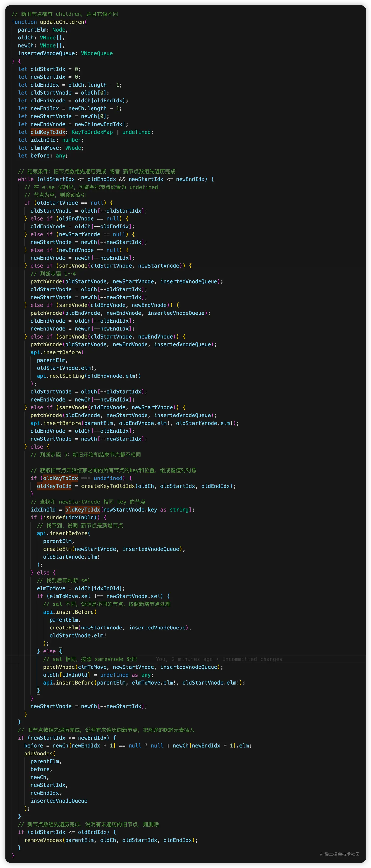The width and height of the screenshot is (371, 868).
Task: Click highlighted oldKeyToIdx in KeyToIndexMap declaration
Action: 48,132
